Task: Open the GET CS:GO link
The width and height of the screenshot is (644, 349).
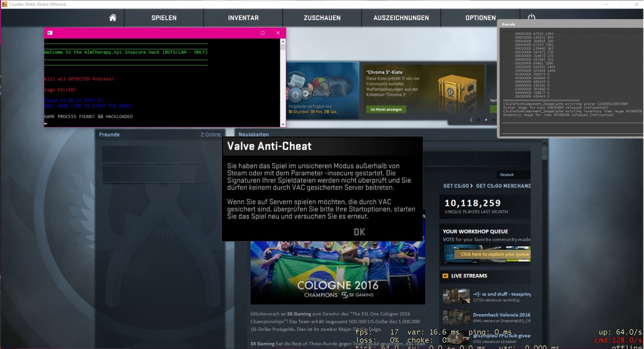Action: (456, 186)
